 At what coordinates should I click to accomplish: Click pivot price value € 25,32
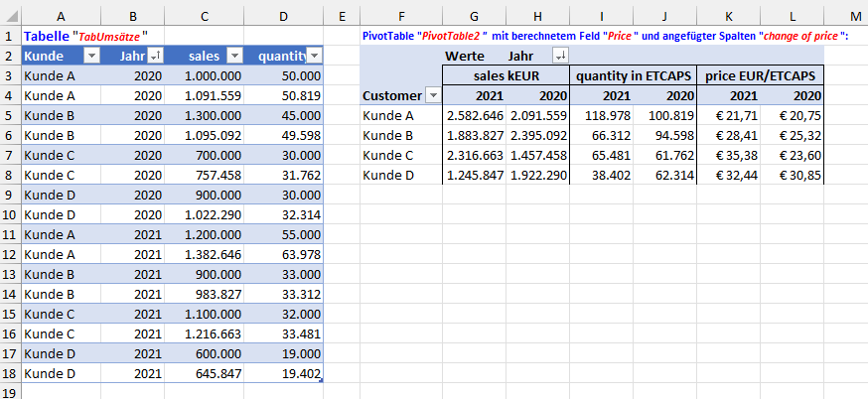pyautogui.click(x=793, y=136)
